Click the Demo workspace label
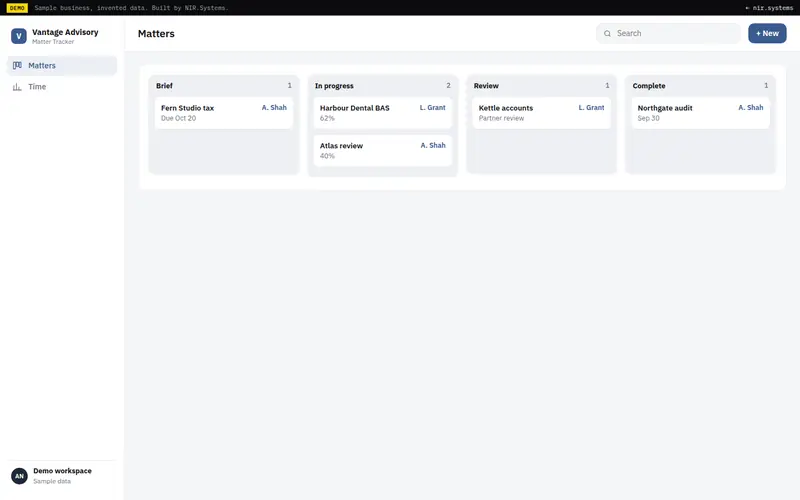The height and width of the screenshot is (500, 800). click(62, 471)
